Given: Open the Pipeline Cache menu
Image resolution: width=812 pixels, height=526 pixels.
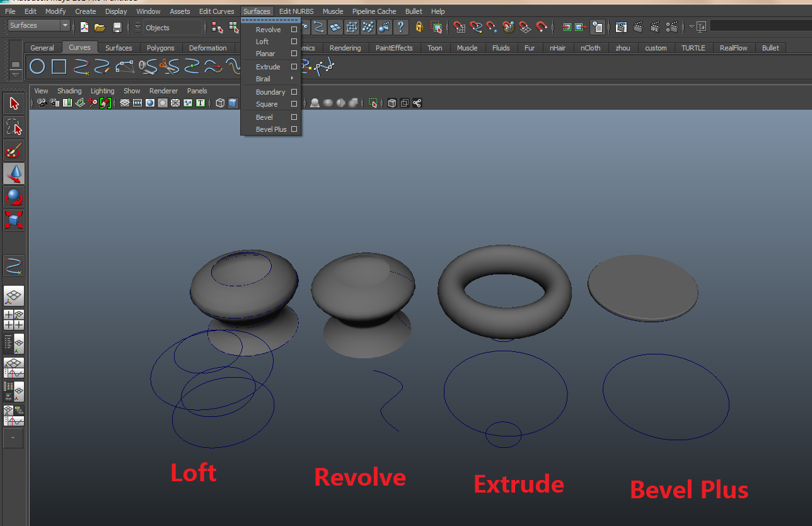Looking at the screenshot, I should [374, 11].
